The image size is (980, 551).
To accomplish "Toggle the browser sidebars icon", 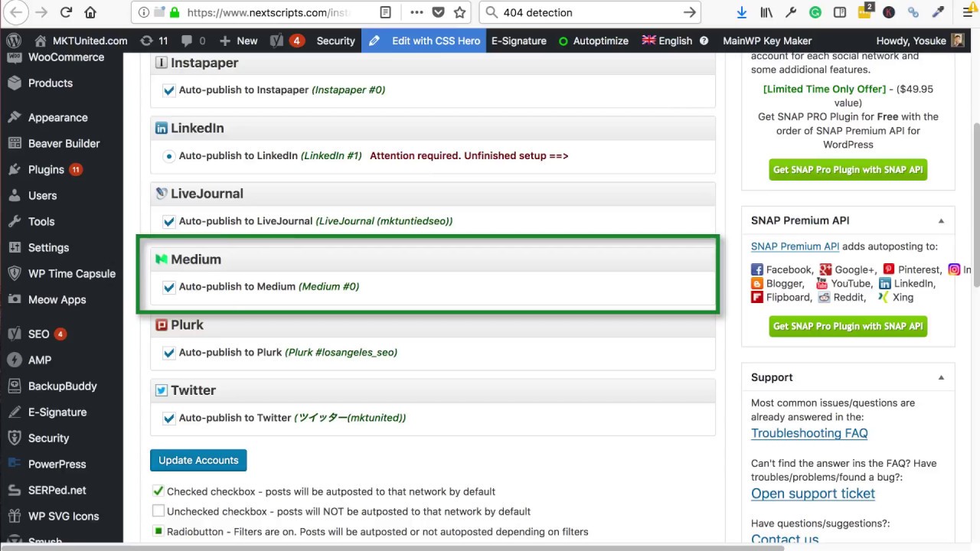I will click(x=840, y=12).
